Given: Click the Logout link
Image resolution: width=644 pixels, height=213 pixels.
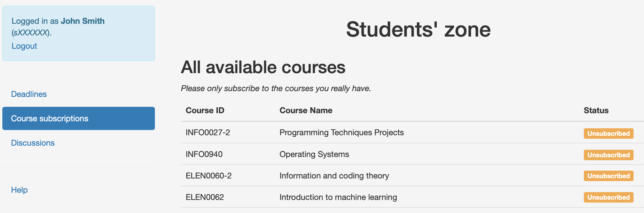Looking at the screenshot, I should click(x=24, y=46).
